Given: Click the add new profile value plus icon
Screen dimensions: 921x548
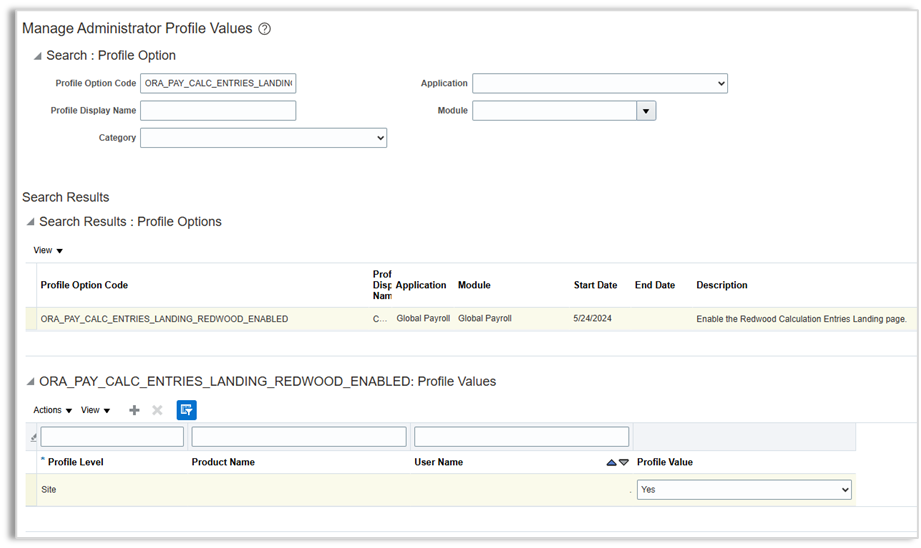Looking at the screenshot, I should tap(134, 410).
